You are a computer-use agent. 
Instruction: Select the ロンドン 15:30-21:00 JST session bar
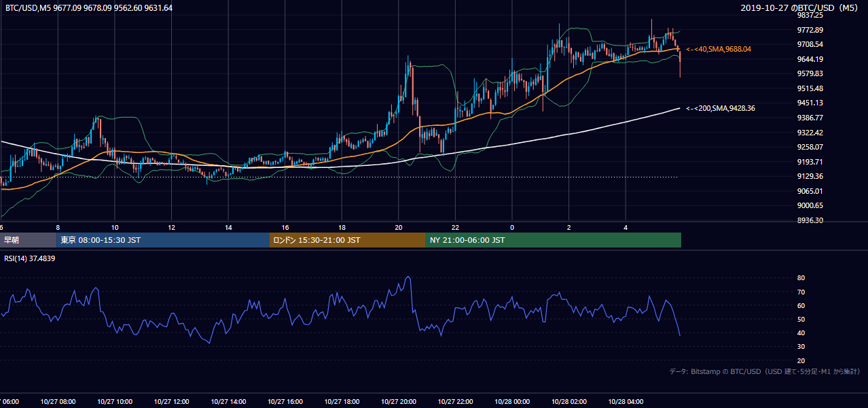coord(348,240)
